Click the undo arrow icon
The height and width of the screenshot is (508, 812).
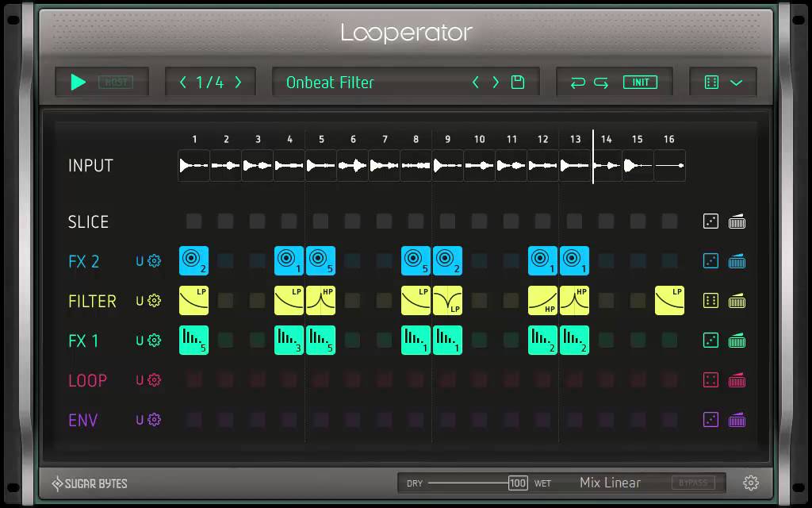pyautogui.click(x=577, y=83)
